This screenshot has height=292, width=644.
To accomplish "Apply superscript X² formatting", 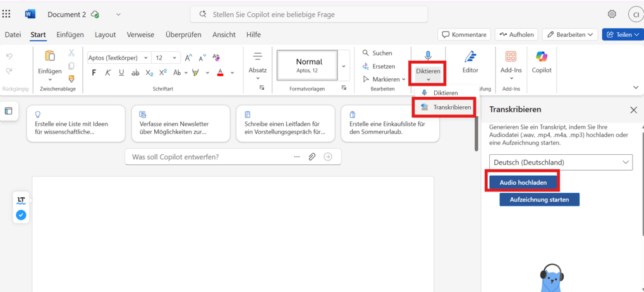I will point(163,72).
